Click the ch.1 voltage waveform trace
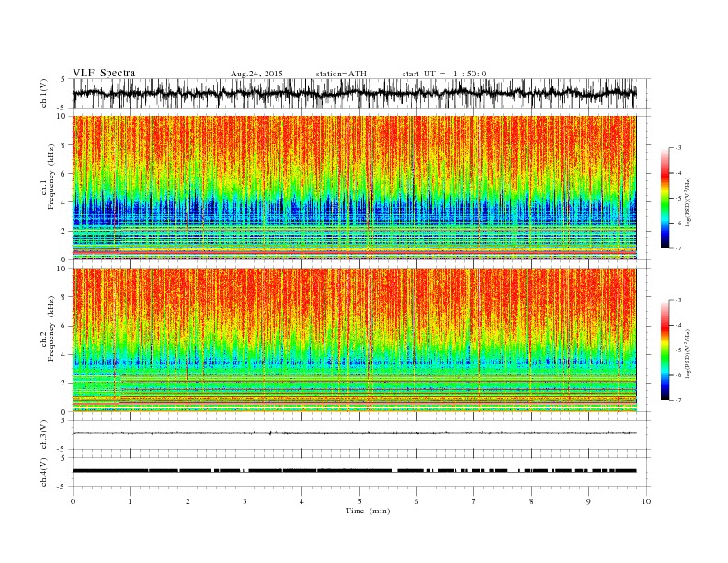Viewport: 728px width, 563px height. [x=354, y=93]
